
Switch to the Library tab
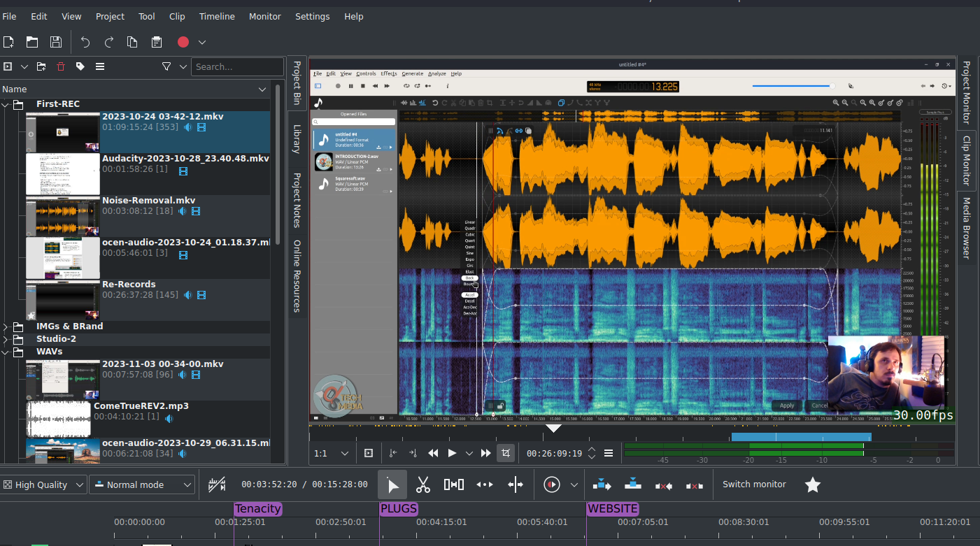297,138
